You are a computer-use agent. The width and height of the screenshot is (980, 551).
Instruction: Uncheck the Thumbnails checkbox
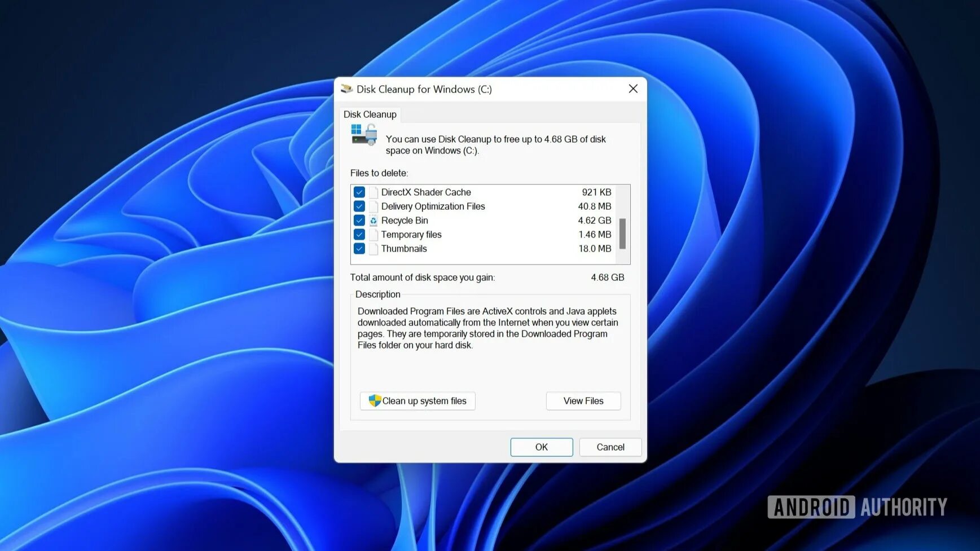click(x=359, y=249)
